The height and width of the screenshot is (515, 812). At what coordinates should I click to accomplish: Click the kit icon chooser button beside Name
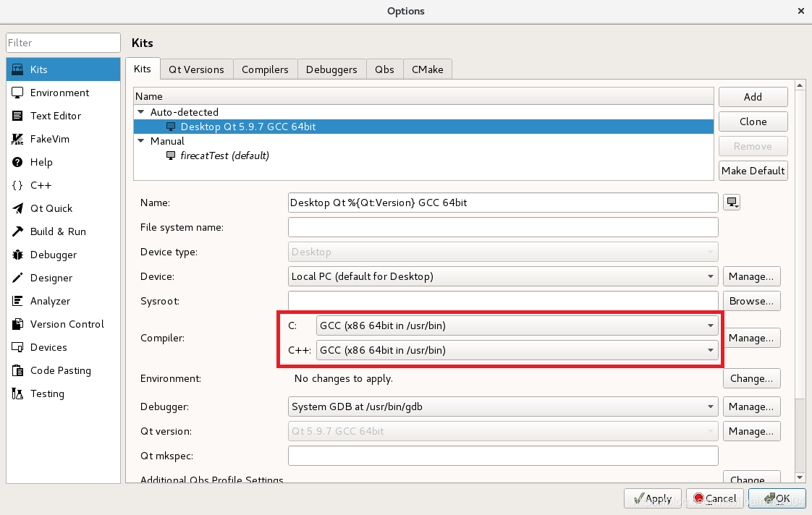tap(732, 203)
